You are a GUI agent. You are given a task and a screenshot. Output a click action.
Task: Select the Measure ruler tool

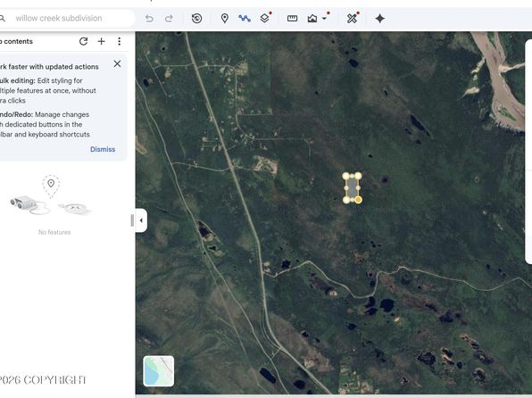[292, 19]
